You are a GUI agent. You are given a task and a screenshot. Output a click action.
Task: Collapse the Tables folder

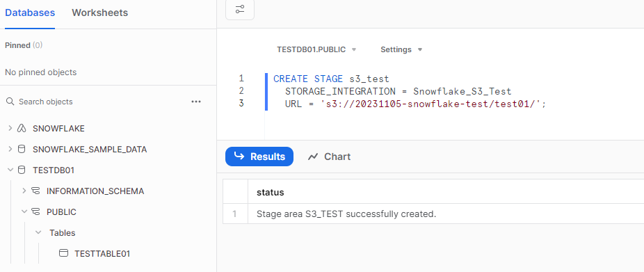[38, 232]
